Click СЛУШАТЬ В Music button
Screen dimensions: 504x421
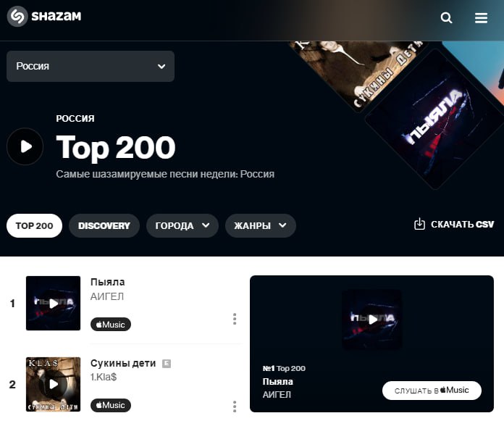(x=432, y=391)
